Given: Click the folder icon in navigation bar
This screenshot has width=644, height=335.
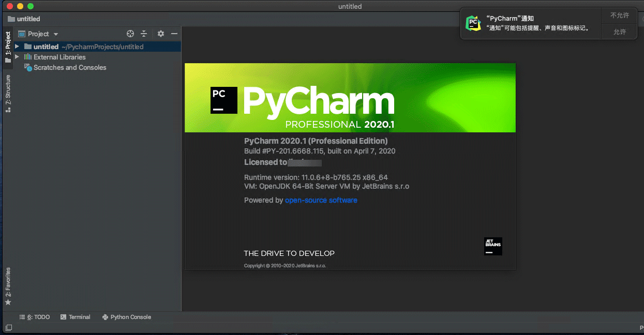Looking at the screenshot, I should (11, 19).
